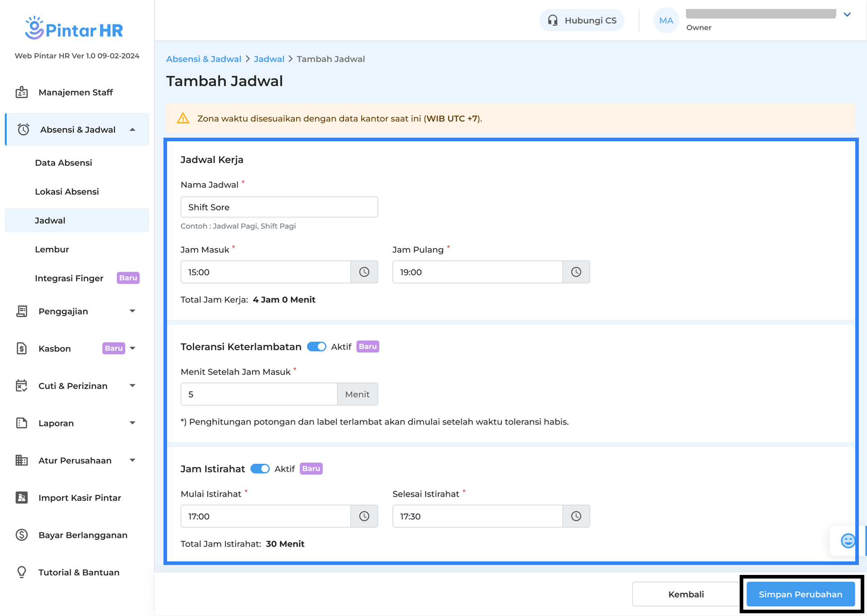Click the smiley feedback icon

pyautogui.click(x=848, y=540)
